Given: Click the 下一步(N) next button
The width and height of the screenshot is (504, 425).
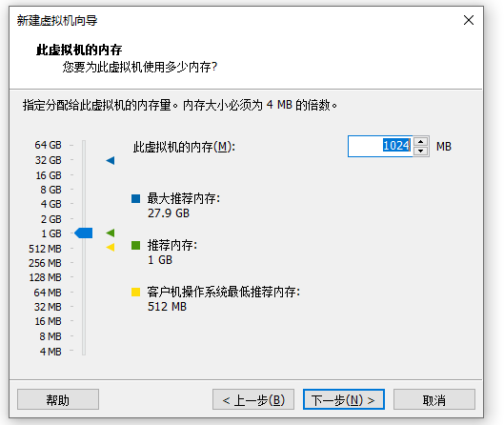Looking at the screenshot, I should pyautogui.click(x=344, y=399).
